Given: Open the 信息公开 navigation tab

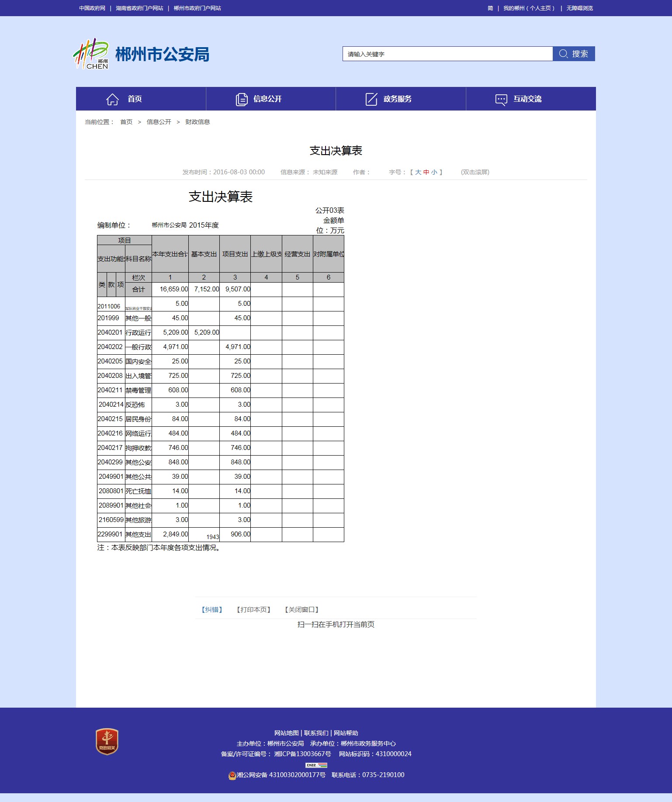Looking at the screenshot, I should click(x=271, y=99).
